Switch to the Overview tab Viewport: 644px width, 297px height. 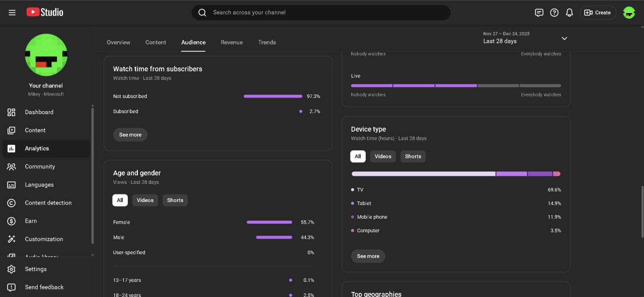point(118,42)
